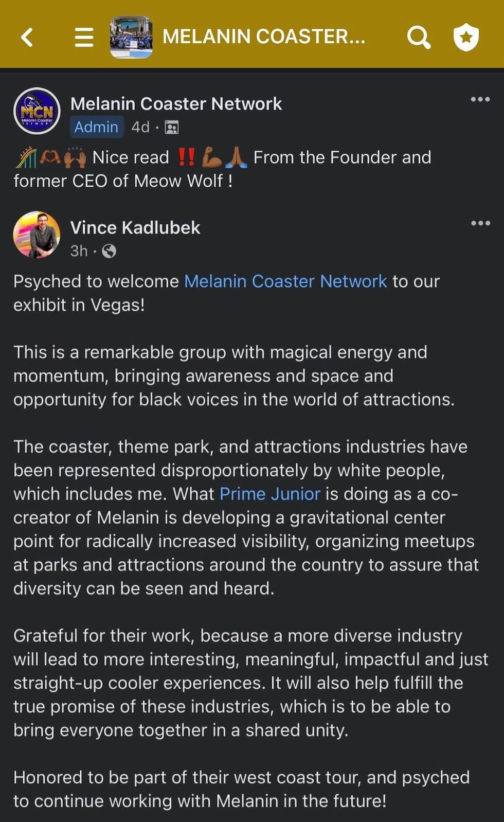Click the group cover photo thumbnail in the header
The width and height of the screenshot is (504, 822).
tap(131, 37)
